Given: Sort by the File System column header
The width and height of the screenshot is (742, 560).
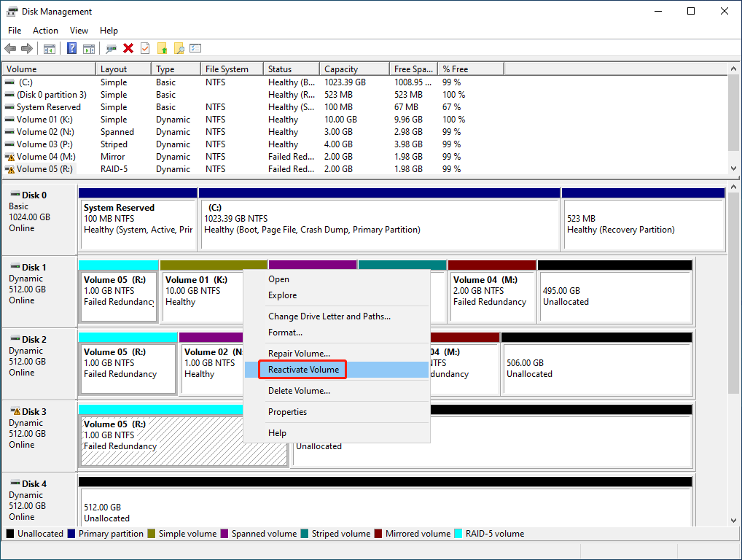Looking at the screenshot, I should click(x=232, y=69).
